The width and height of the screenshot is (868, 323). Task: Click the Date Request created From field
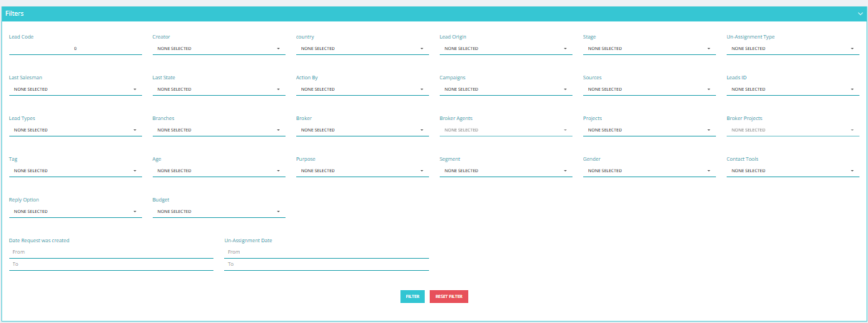[111, 252]
